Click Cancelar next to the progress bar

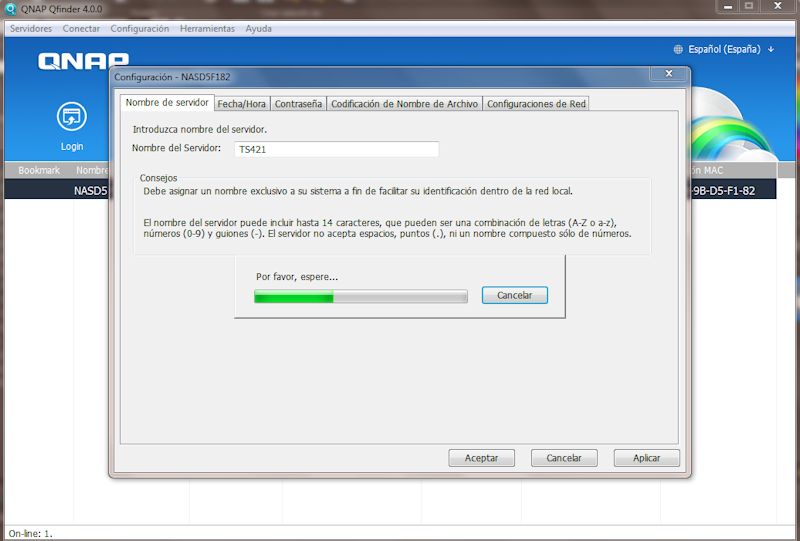[515, 295]
